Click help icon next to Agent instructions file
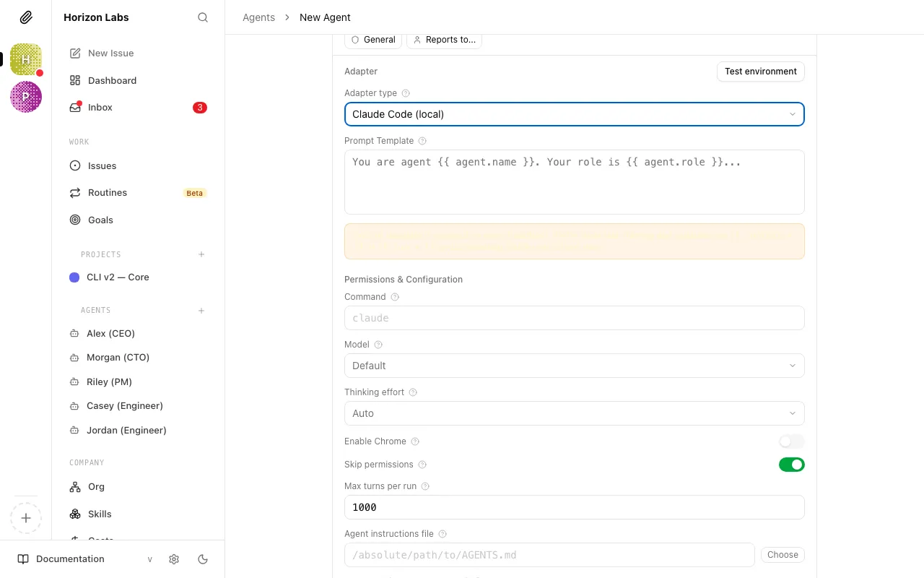The image size is (924, 578). click(443, 534)
